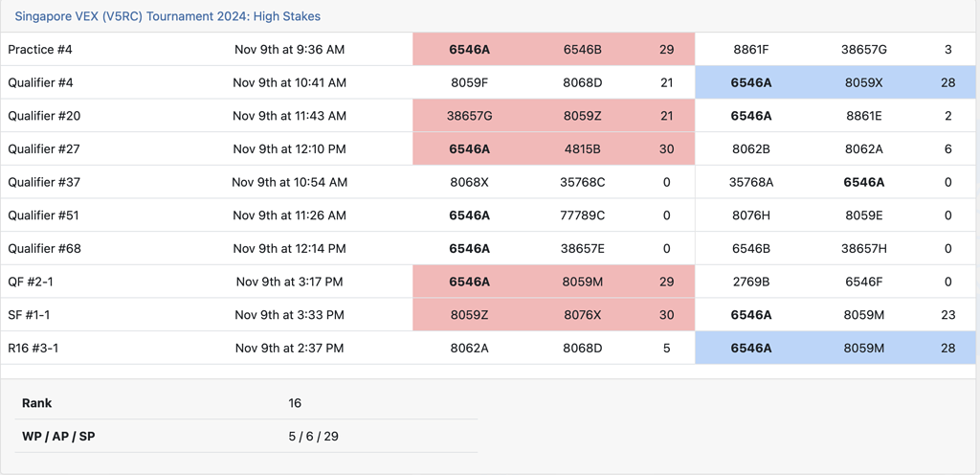Click team 38657H in Qualifier #68
This screenshot has width=980, height=475.
pyautogui.click(x=863, y=248)
